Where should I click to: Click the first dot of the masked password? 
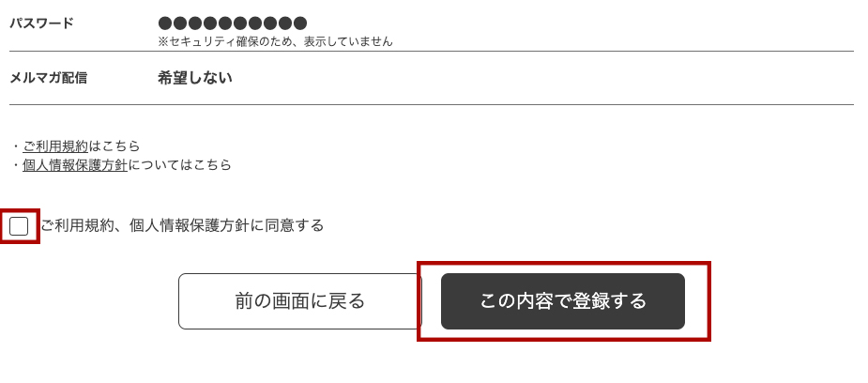[x=165, y=23]
